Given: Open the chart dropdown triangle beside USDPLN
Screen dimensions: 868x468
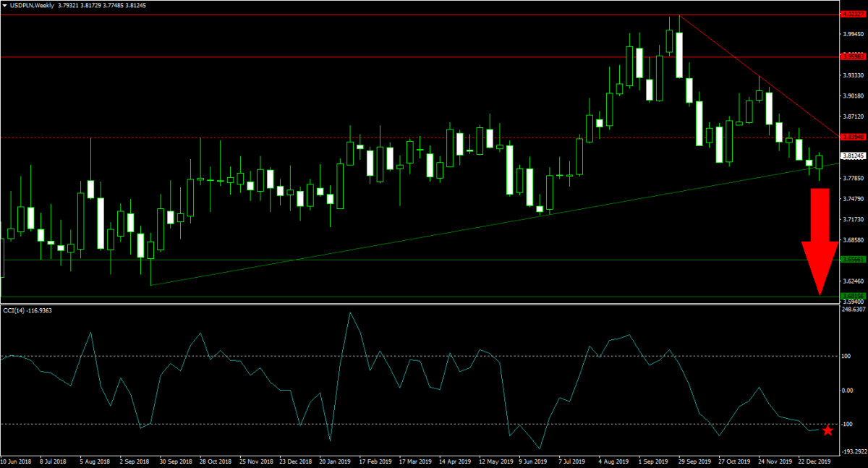Looking at the screenshot, I should [5, 5].
